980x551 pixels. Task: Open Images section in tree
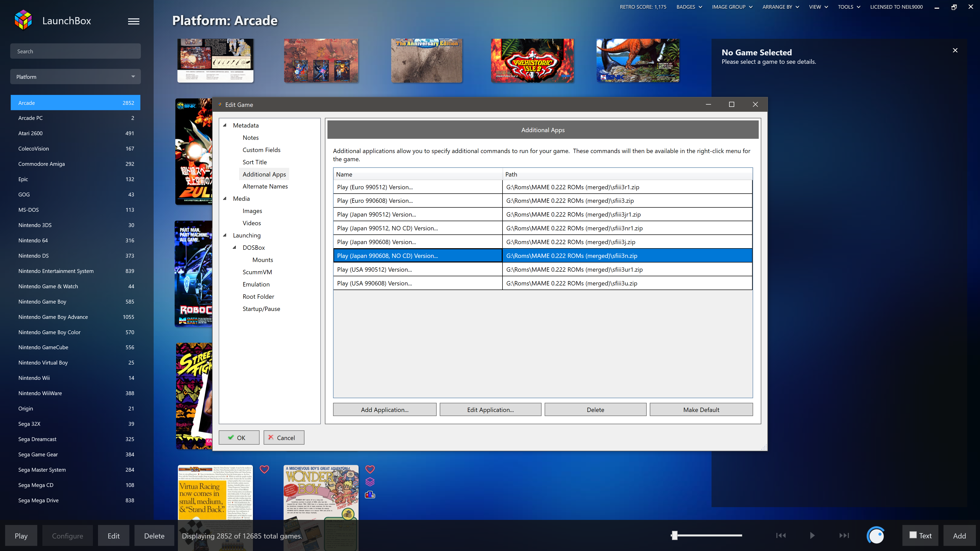[x=252, y=211]
